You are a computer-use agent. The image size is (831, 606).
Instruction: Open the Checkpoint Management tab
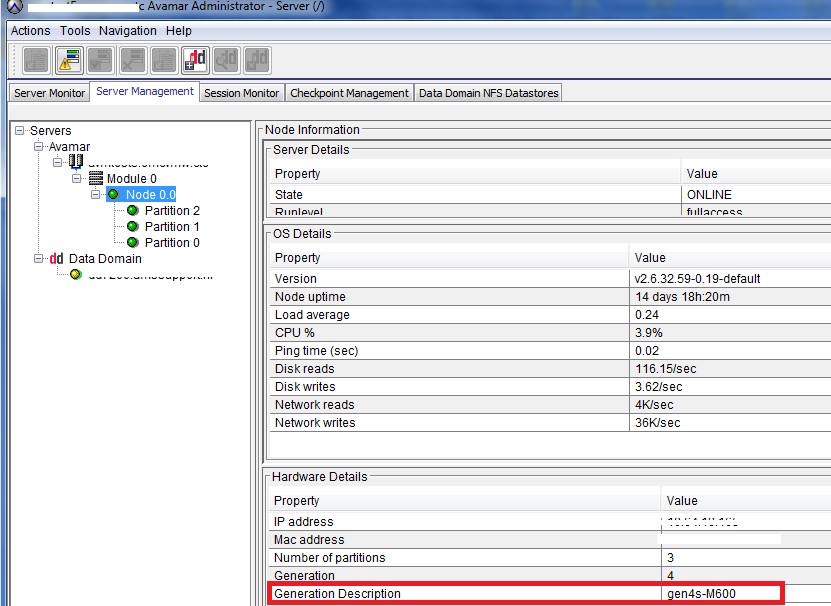(349, 93)
